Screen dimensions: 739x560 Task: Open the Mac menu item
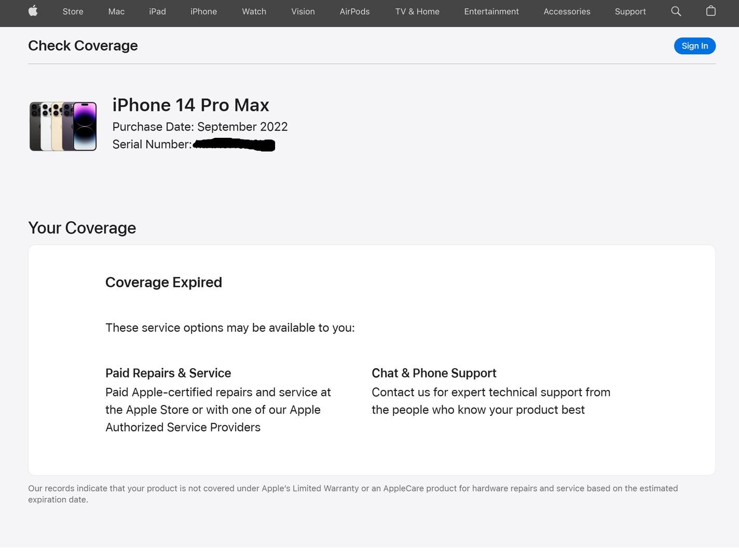(x=116, y=11)
